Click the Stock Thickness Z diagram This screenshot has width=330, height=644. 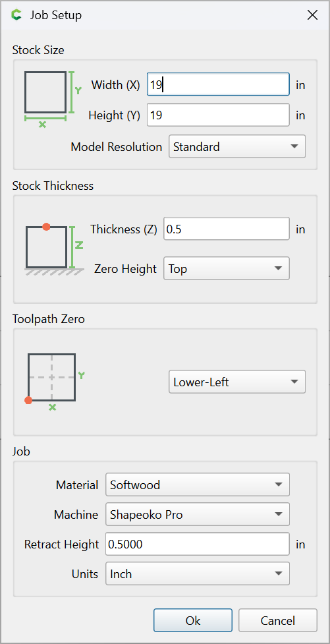[55, 249]
